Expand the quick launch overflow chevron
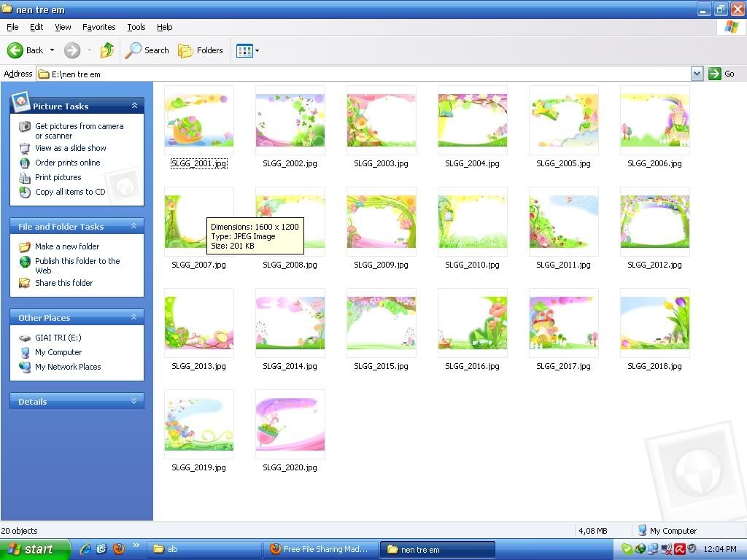Image resolution: width=747 pixels, height=560 pixels. (136, 545)
